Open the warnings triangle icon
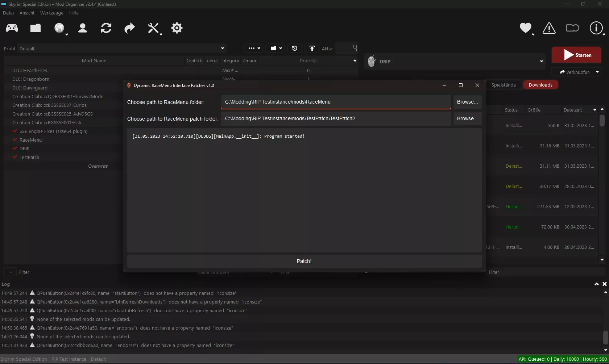 click(x=549, y=28)
